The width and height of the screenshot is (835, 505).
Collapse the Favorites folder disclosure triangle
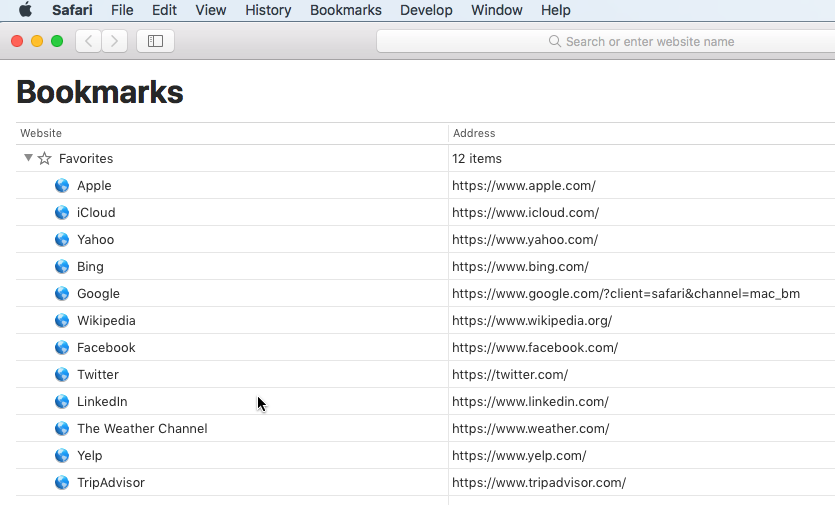pyautogui.click(x=28, y=158)
